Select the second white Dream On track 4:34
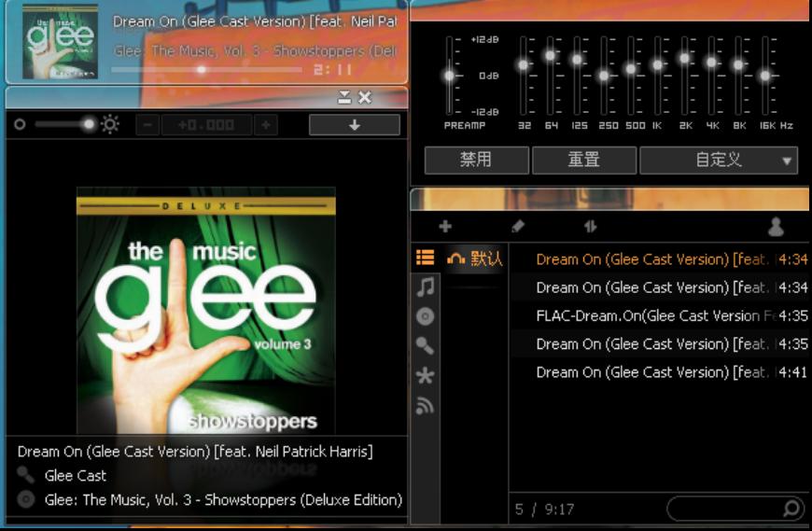The height and width of the screenshot is (531, 812). [660, 287]
